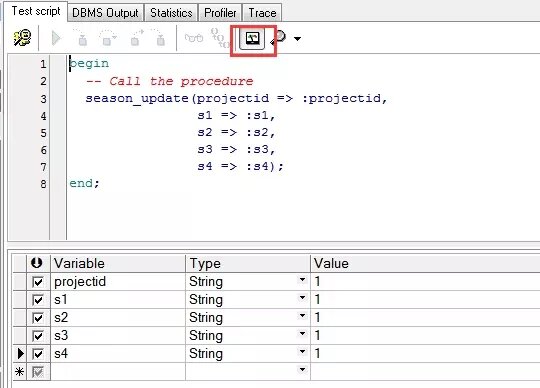Click the Type column header

(x=248, y=264)
